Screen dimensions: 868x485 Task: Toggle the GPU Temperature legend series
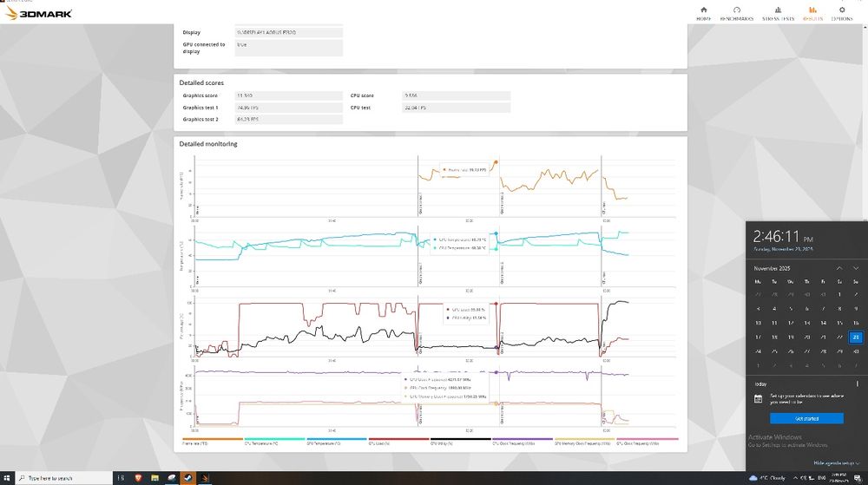coord(337,442)
